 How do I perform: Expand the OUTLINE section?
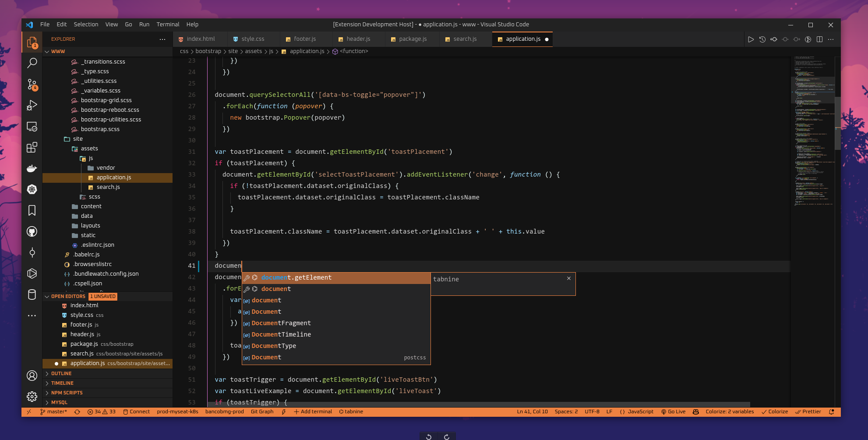[61, 374]
